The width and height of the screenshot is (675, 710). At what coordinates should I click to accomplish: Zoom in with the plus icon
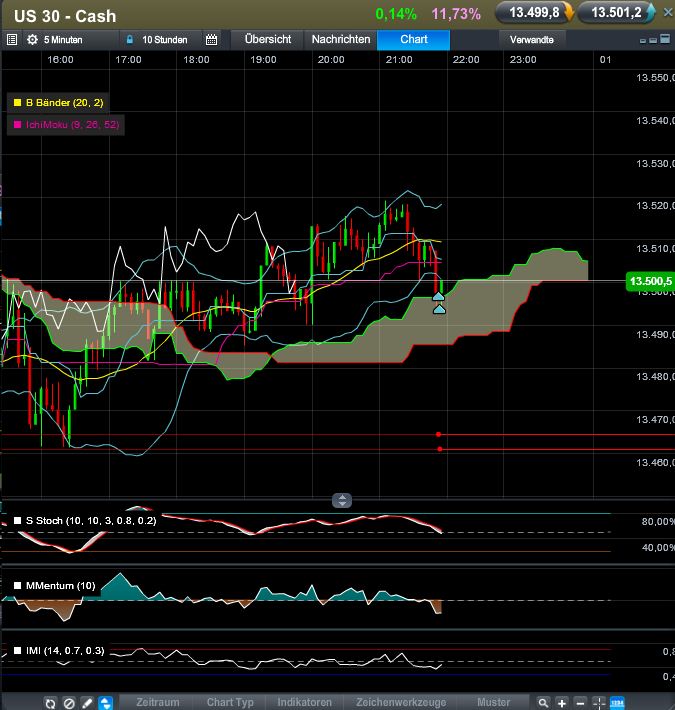click(x=562, y=703)
